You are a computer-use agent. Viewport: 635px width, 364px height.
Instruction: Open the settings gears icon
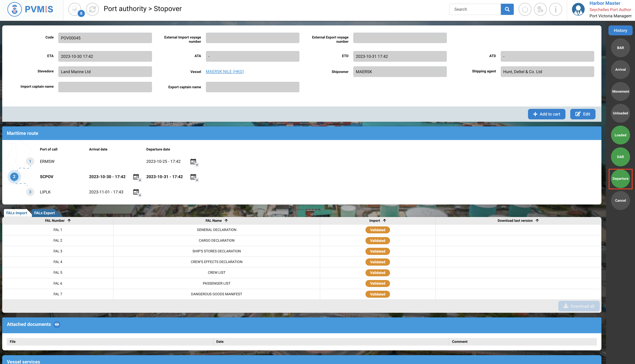(x=540, y=9)
